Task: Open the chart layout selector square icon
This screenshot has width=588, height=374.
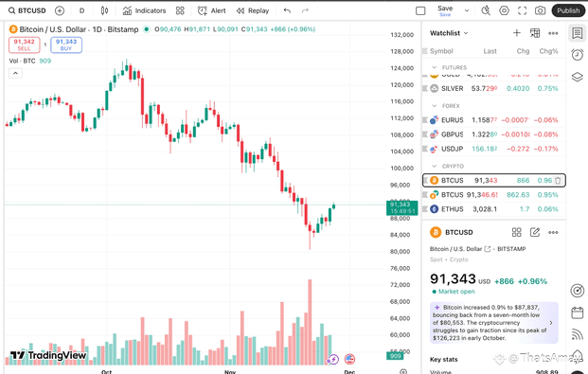Action: tap(420, 10)
